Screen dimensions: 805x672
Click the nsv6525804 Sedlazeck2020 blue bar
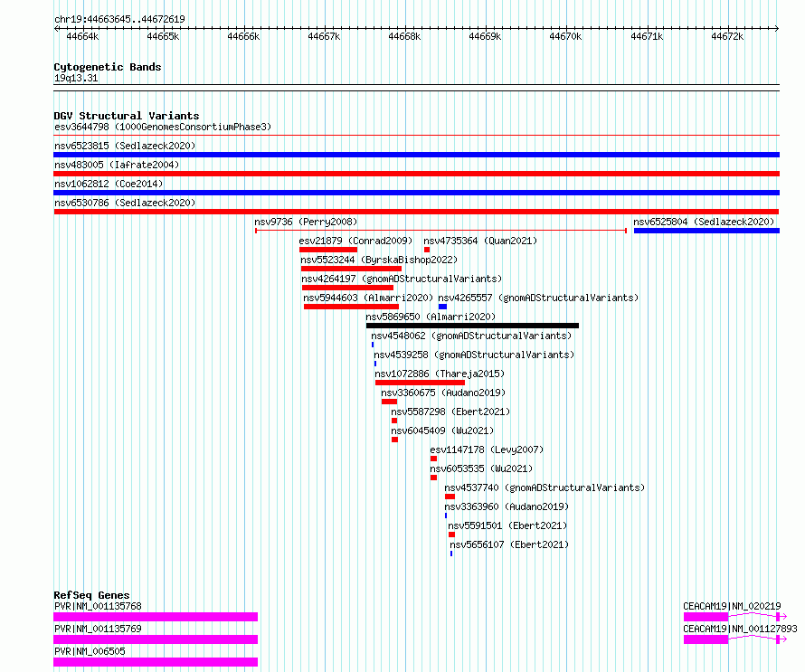[707, 231]
